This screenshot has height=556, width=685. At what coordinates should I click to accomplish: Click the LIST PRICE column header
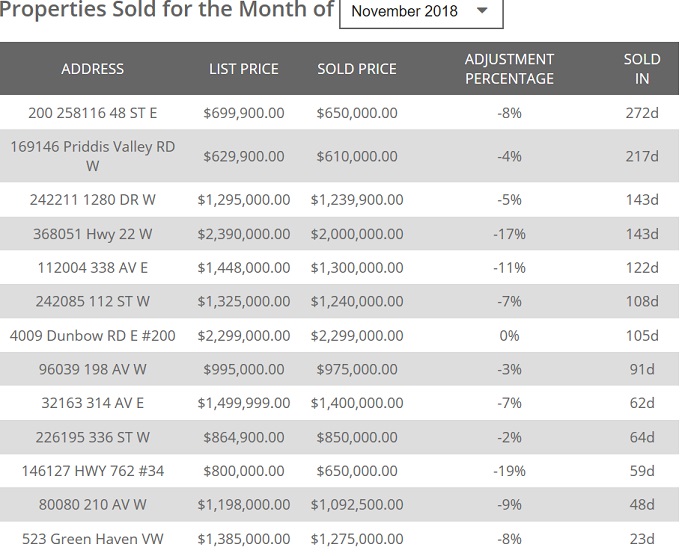(243, 69)
